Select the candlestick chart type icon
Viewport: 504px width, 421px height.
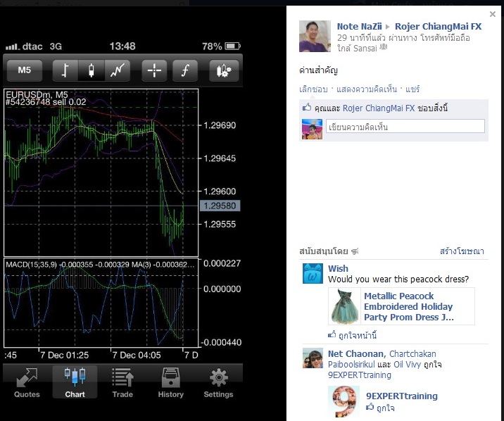point(92,70)
